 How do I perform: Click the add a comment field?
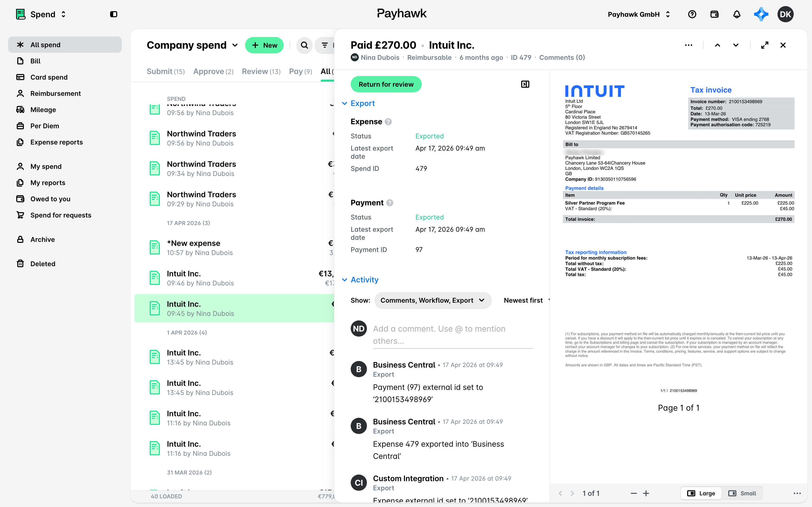tap(453, 335)
